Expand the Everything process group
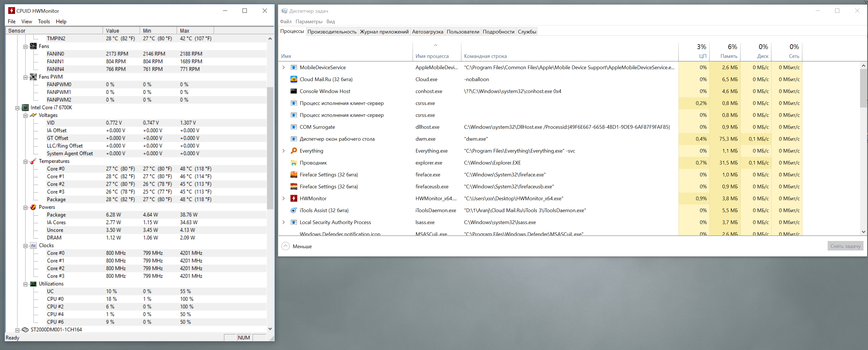868x350 pixels. point(284,151)
